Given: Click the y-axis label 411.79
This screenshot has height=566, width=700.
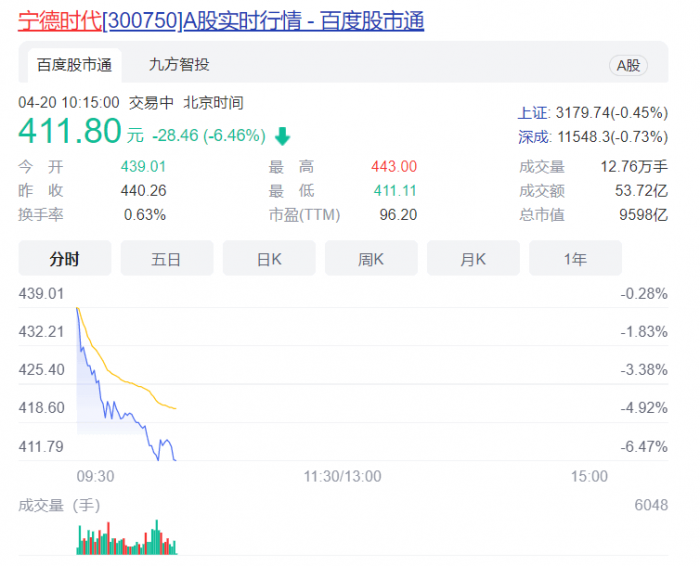Looking at the screenshot, I should (x=41, y=446).
